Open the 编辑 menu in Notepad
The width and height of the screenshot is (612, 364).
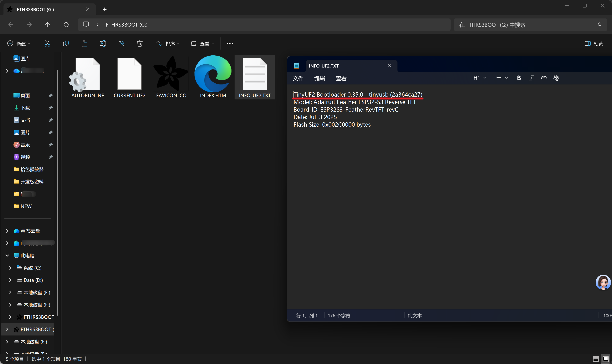click(x=319, y=78)
